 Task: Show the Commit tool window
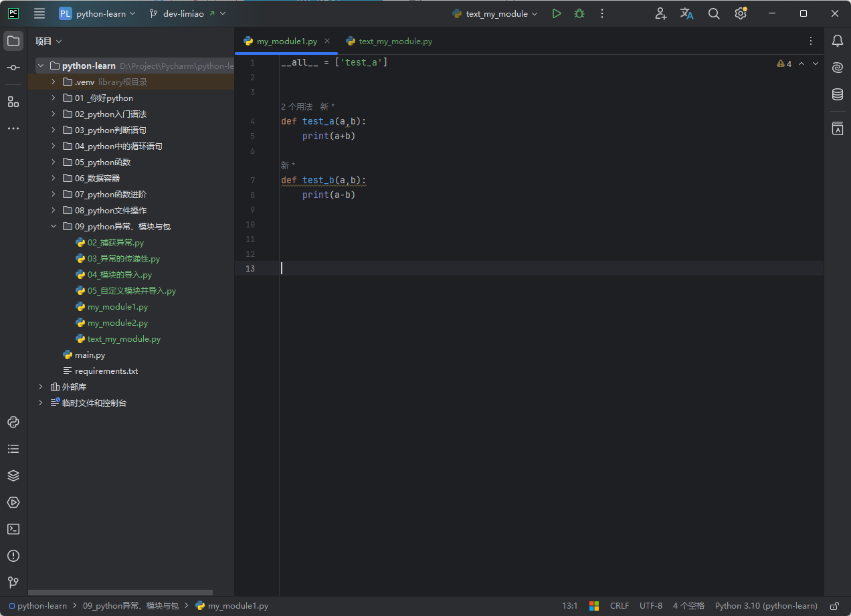13,68
